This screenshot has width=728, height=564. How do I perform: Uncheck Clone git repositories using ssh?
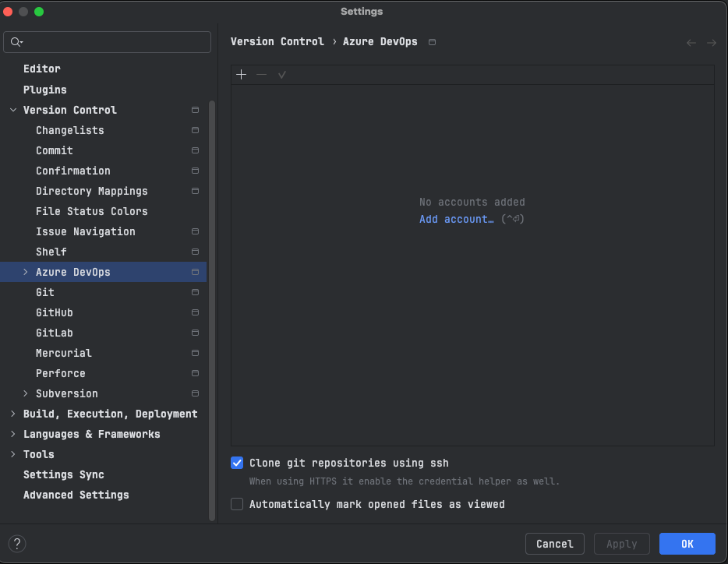click(x=237, y=463)
